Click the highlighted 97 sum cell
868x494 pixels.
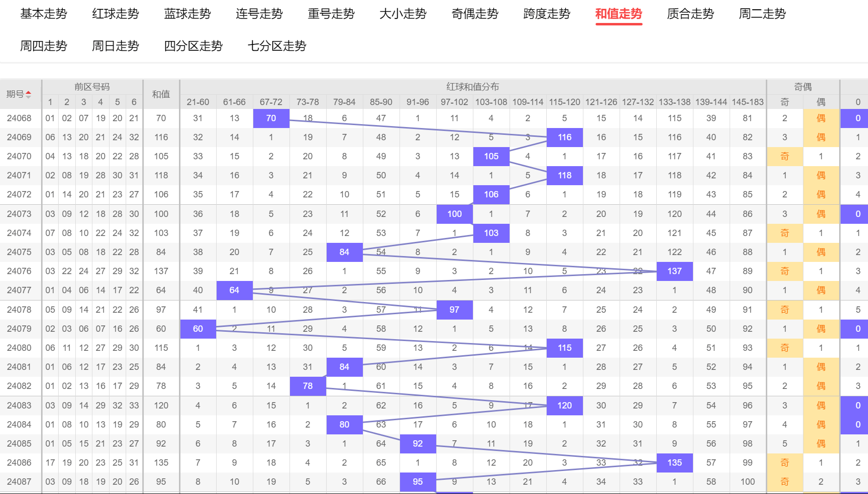click(454, 310)
